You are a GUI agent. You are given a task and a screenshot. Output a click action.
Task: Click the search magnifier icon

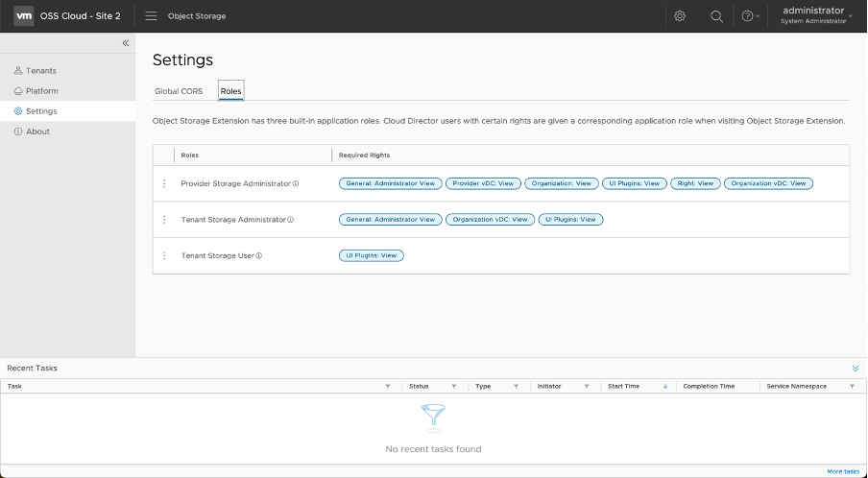point(716,16)
